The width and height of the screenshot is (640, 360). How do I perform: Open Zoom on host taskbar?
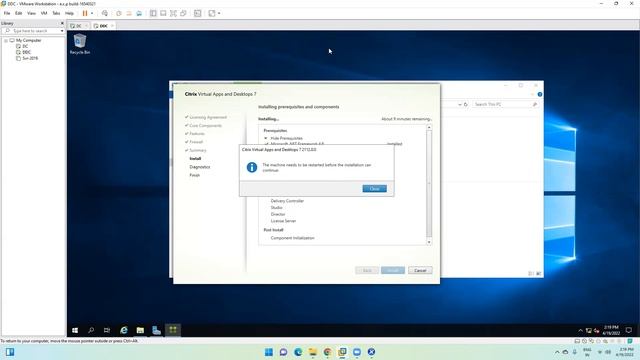(357, 352)
